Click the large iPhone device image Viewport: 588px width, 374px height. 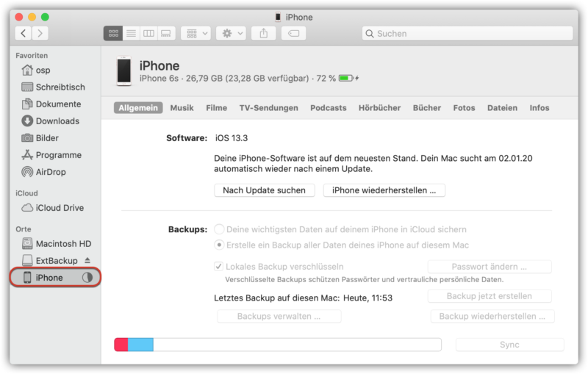[123, 71]
